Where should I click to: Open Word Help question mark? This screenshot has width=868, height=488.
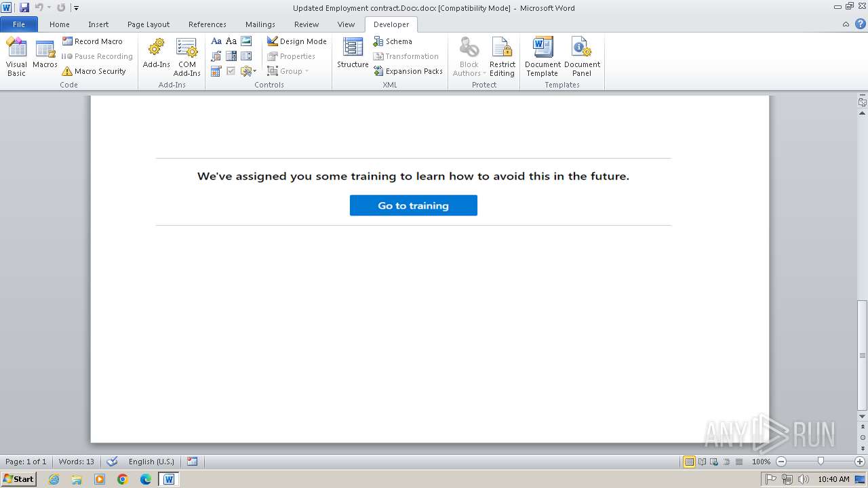pyautogui.click(x=861, y=24)
